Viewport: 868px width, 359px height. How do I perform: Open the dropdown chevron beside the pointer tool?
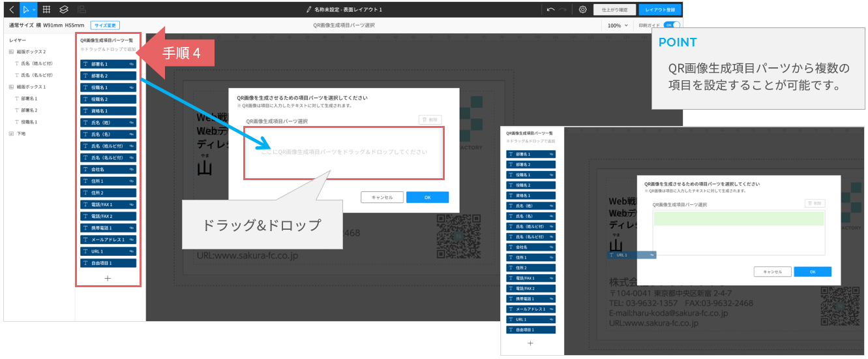pyautogui.click(x=33, y=10)
